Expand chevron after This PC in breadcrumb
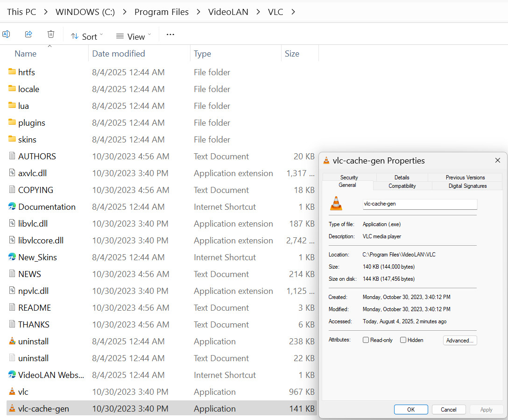 pos(46,12)
